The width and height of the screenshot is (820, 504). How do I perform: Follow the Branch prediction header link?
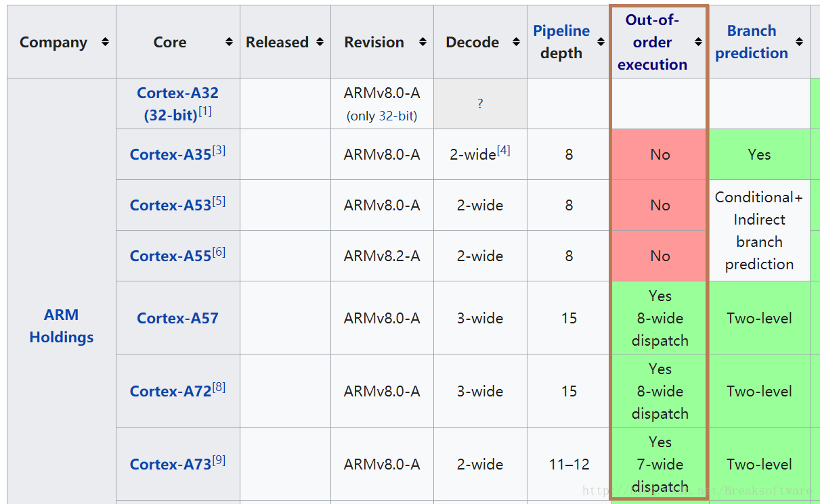tap(752, 42)
